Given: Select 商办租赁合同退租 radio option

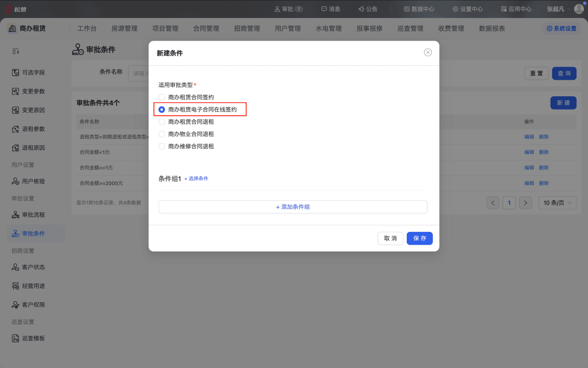Looking at the screenshot, I should pos(186,122).
